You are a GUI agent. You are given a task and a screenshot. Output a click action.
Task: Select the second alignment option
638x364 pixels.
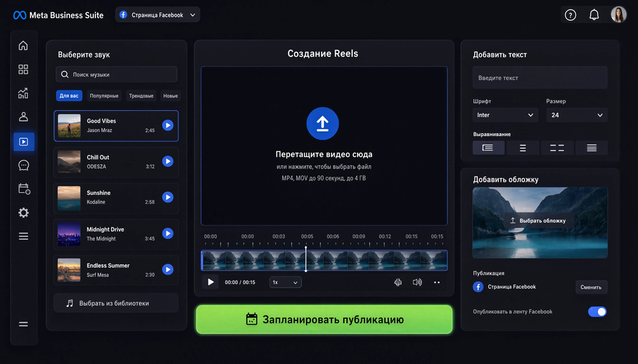(x=523, y=148)
